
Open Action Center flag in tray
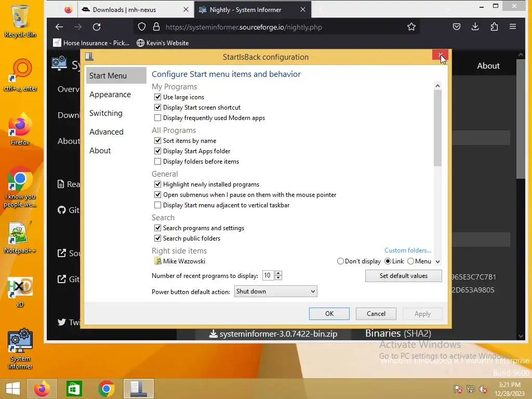[x=458, y=389]
